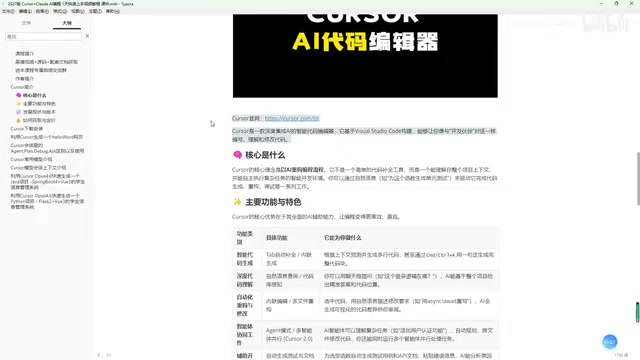Open 利用Cursor生成一个helloWord网页 outline entry
Viewport: 640px width, 360px height.
coord(47,137)
